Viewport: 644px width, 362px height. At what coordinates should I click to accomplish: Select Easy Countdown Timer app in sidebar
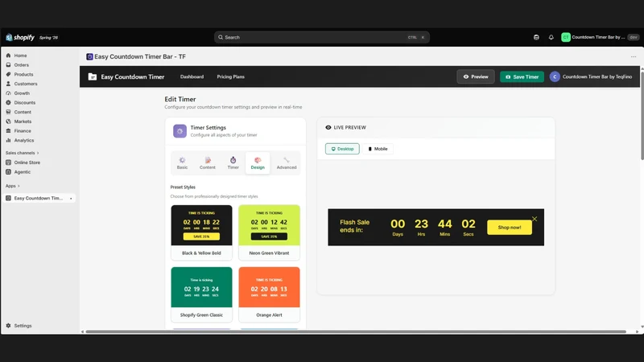click(x=38, y=198)
